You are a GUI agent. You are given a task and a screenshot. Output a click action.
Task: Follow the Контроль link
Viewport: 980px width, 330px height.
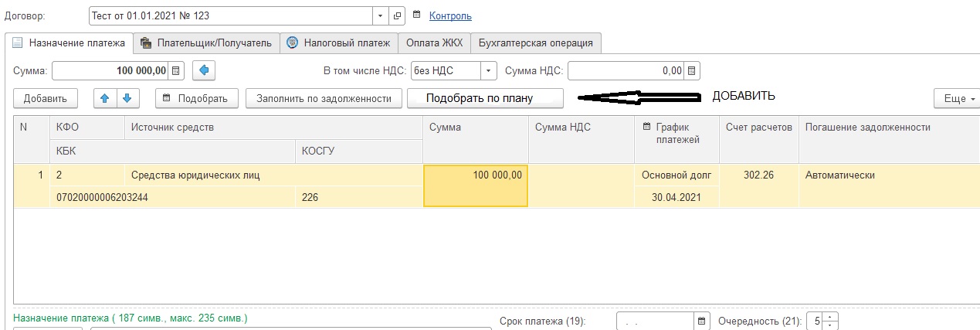[450, 15]
